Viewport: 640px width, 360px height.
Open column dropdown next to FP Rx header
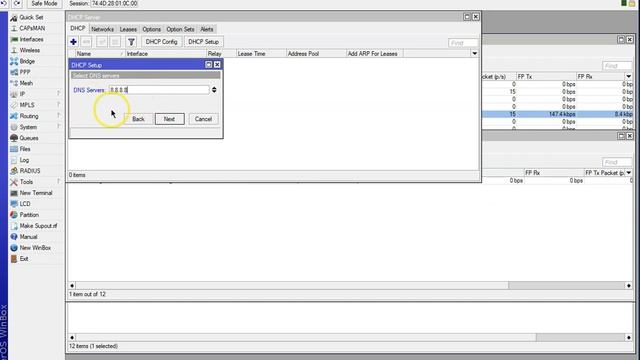[629, 76]
